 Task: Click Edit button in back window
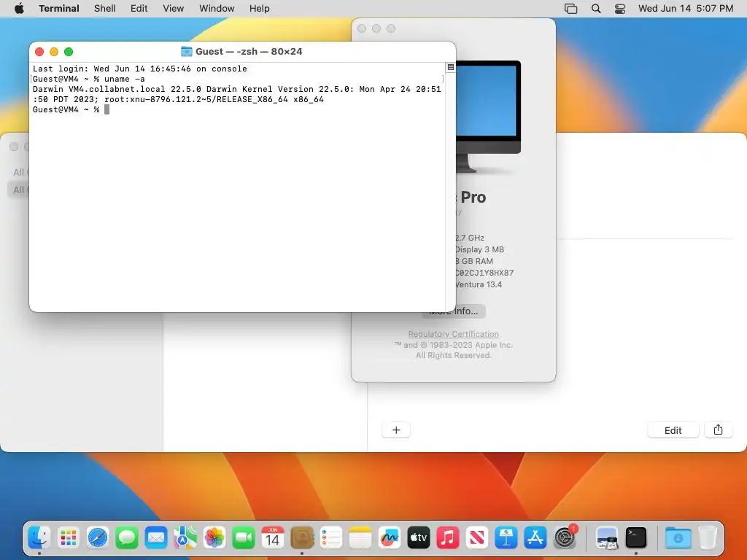673,430
